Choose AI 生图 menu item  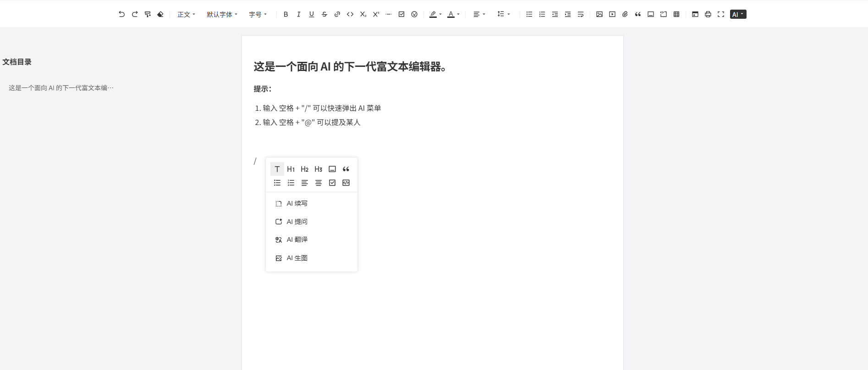click(x=312, y=258)
